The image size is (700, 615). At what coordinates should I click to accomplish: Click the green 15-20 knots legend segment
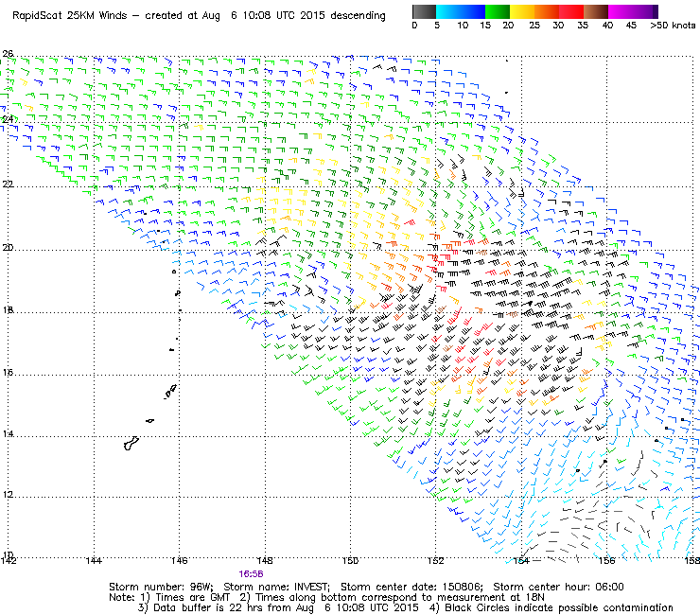point(497,11)
